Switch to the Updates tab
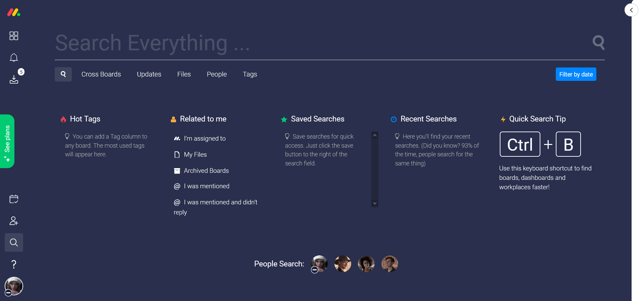The width and height of the screenshot is (644, 301). pos(149,74)
